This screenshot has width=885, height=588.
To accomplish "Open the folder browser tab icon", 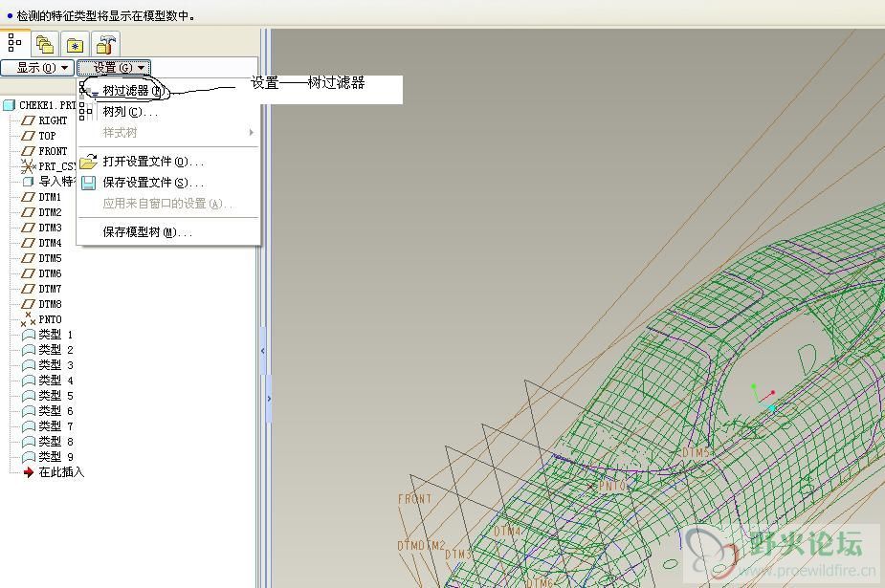I will (x=45, y=44).
